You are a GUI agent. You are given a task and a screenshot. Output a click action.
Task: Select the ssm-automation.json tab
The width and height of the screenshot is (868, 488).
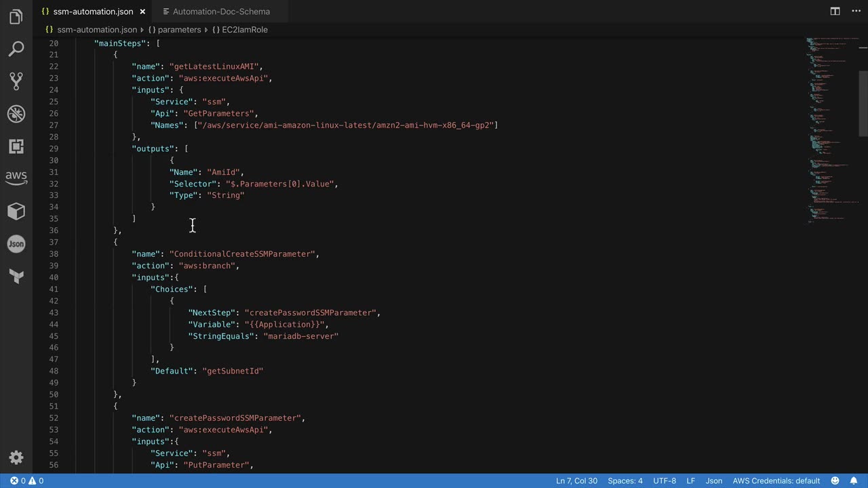coord(94,12)
